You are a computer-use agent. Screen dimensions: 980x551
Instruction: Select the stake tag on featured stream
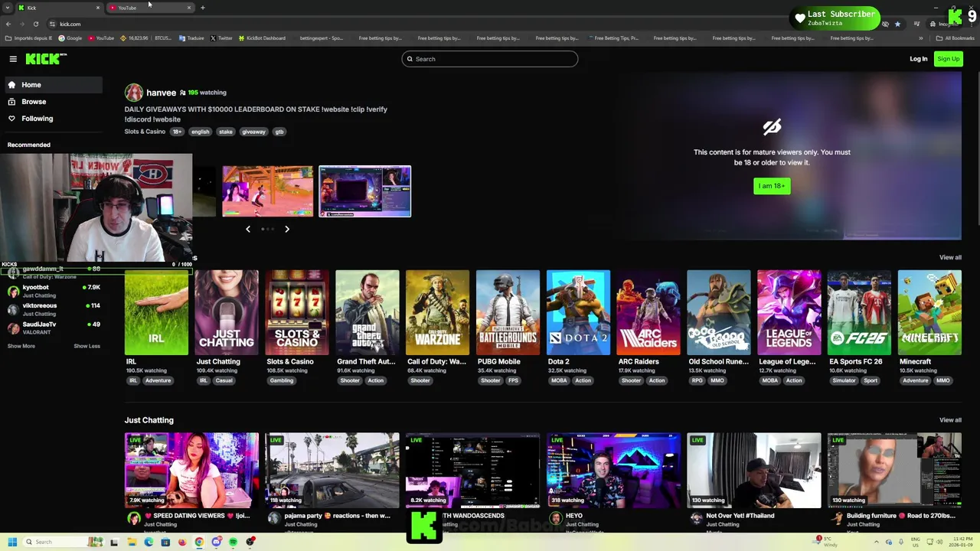[x=225, y=132]
